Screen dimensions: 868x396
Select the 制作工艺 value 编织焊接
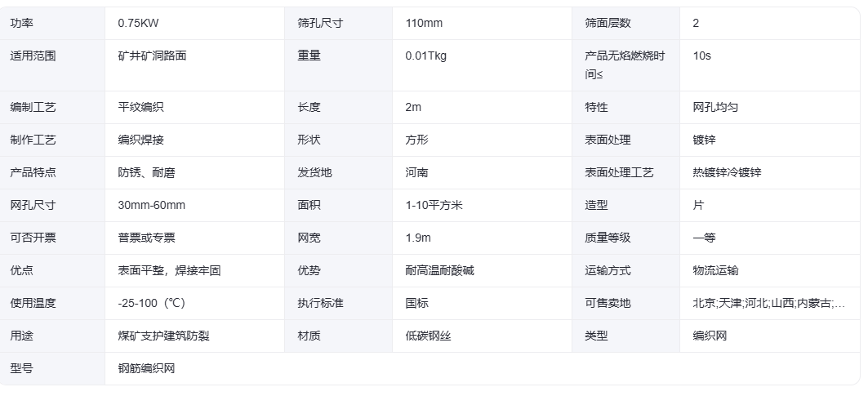click(140, 140)
